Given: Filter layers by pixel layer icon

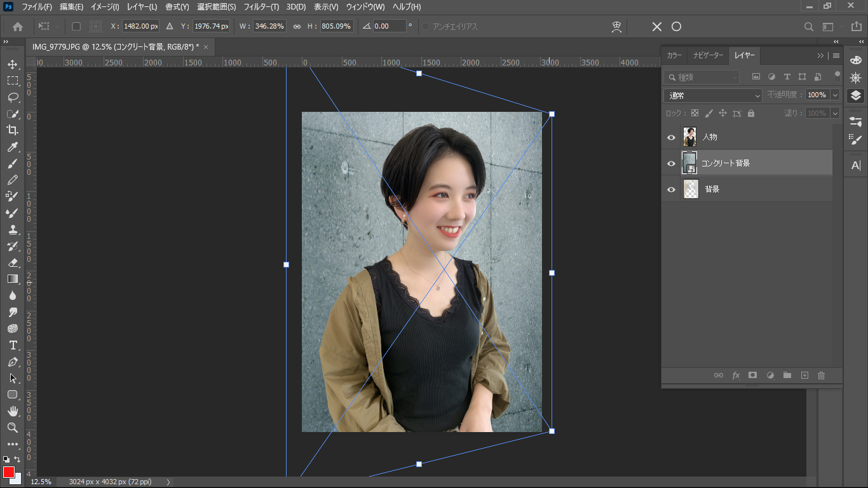Looking at the screenshot, I should point(756,77).
